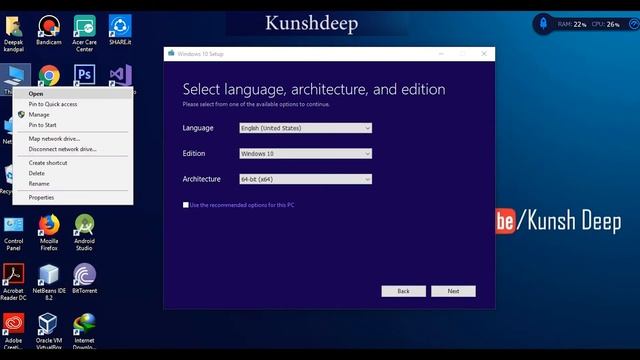Choose Create shortcut in context menu
640x360 pixels.
[73, 163]
